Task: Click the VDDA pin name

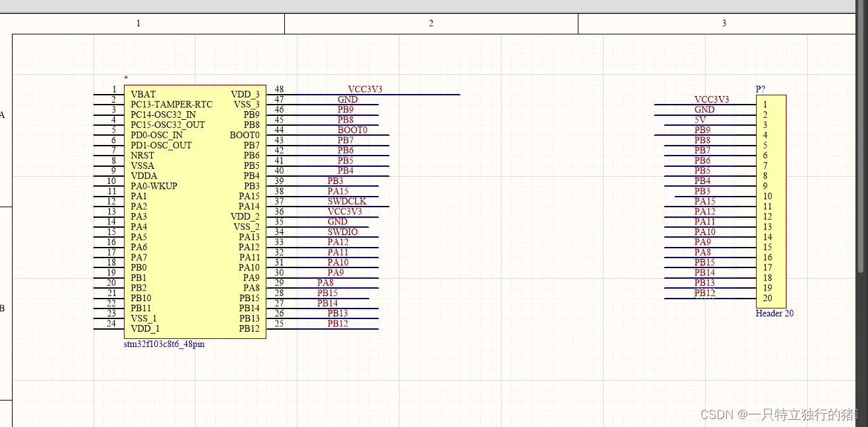Action: pos(144,176)
